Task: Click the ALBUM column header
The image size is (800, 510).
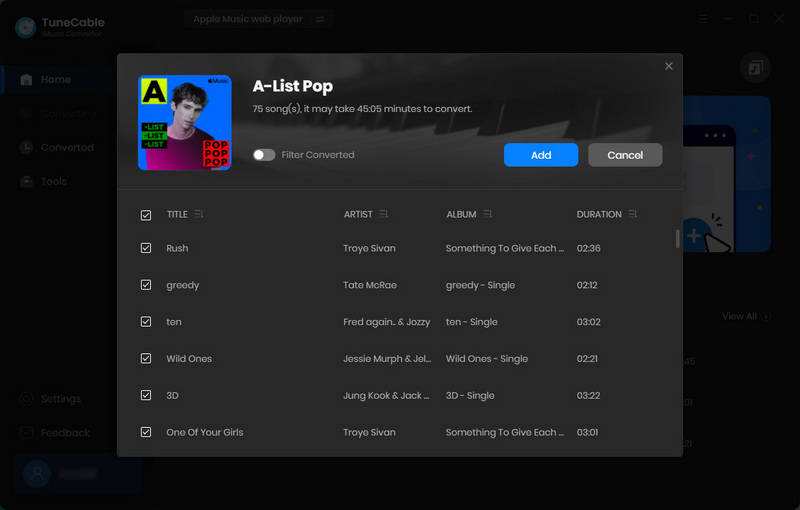Action: coord(461,214)
